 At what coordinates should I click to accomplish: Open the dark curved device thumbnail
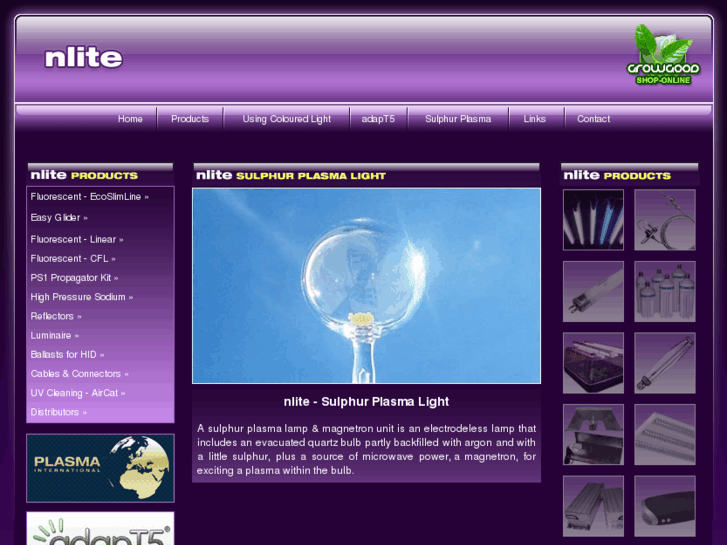pyautogui.click(x=665, y=506)
